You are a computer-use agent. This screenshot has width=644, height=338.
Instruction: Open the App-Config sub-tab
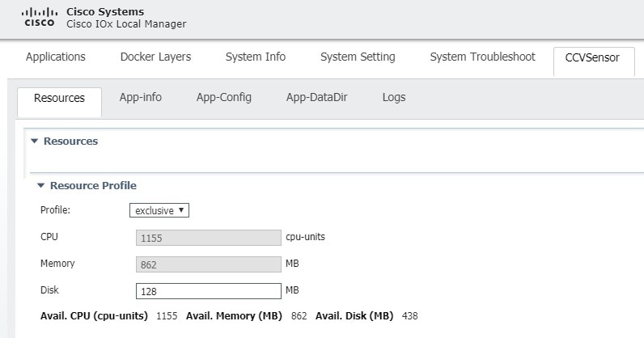point(224,97)
